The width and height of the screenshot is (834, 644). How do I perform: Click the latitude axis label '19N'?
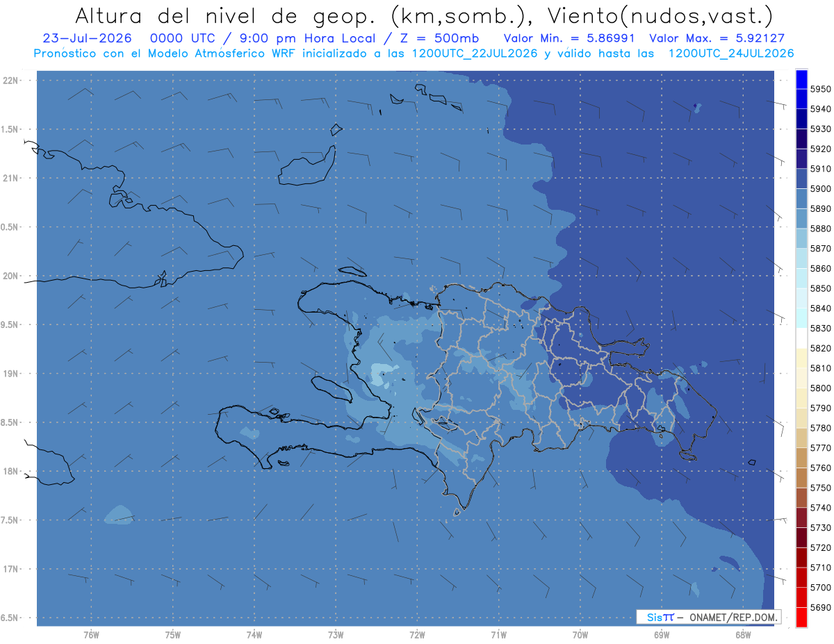point(10,373)
